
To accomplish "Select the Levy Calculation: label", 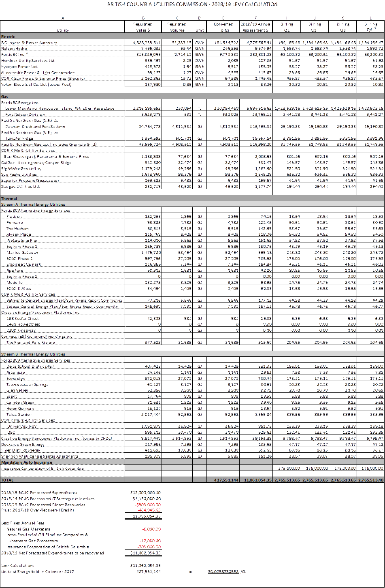I will [17, 565].
